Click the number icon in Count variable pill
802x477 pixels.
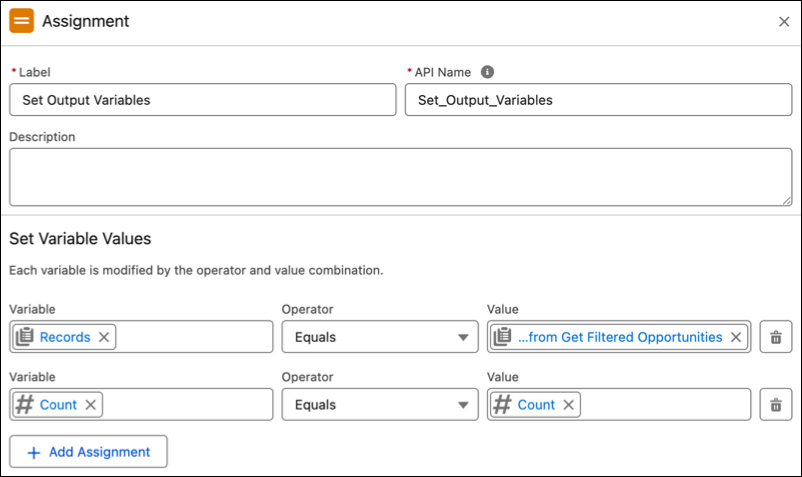pos(25,404)
